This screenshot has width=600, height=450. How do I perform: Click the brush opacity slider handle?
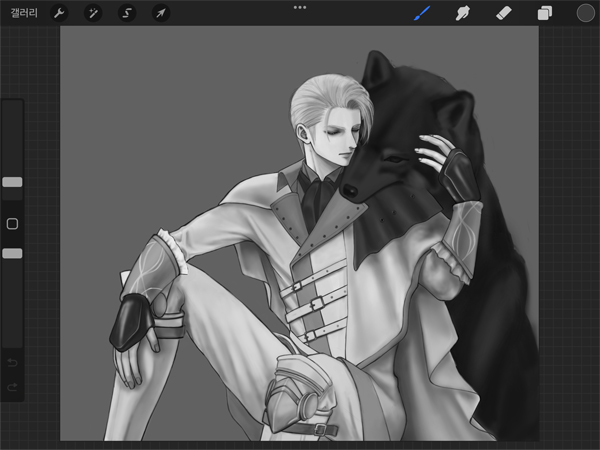click(x=12, y=253)
